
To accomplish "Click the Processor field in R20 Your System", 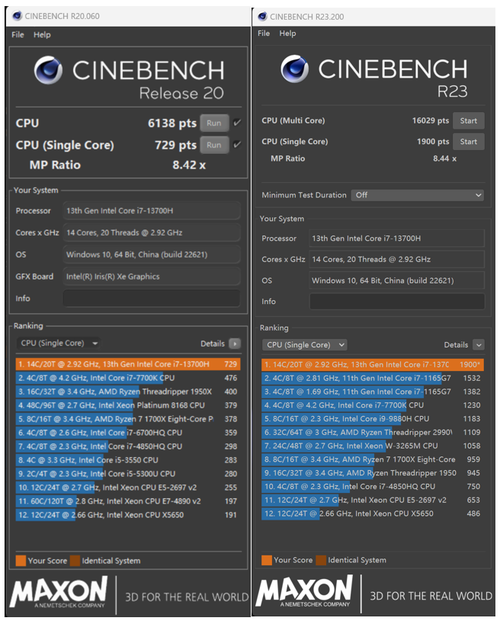I will click(151, 211).
